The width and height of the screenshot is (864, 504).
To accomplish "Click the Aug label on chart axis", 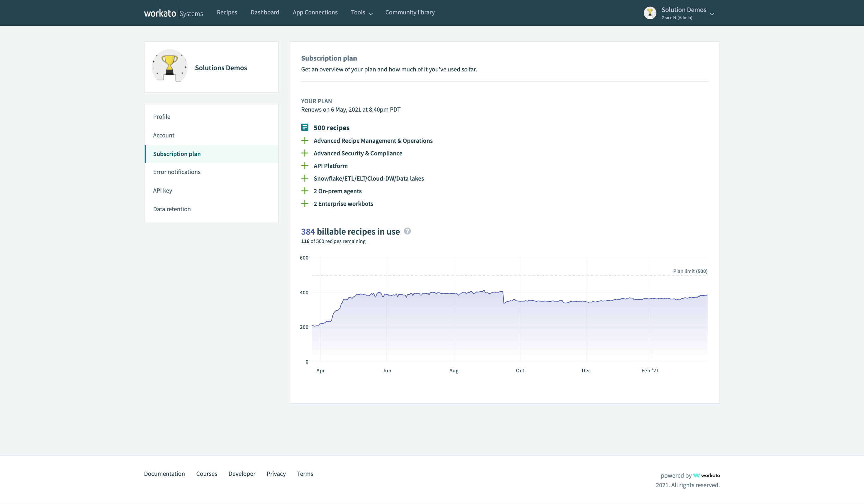I will click(x=454, y=370).
